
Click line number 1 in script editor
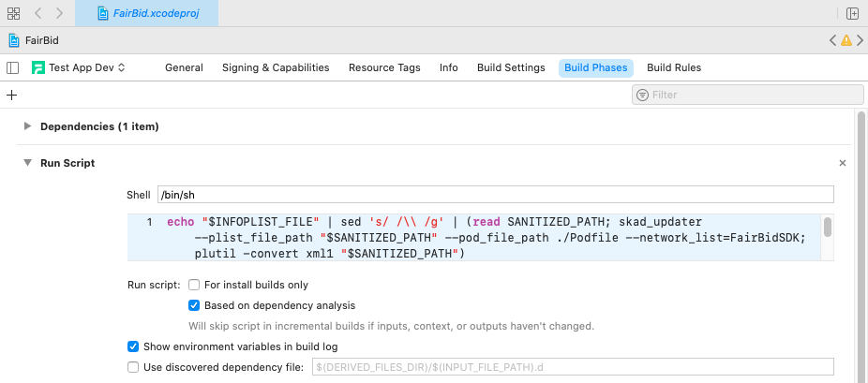pos(149,222)
